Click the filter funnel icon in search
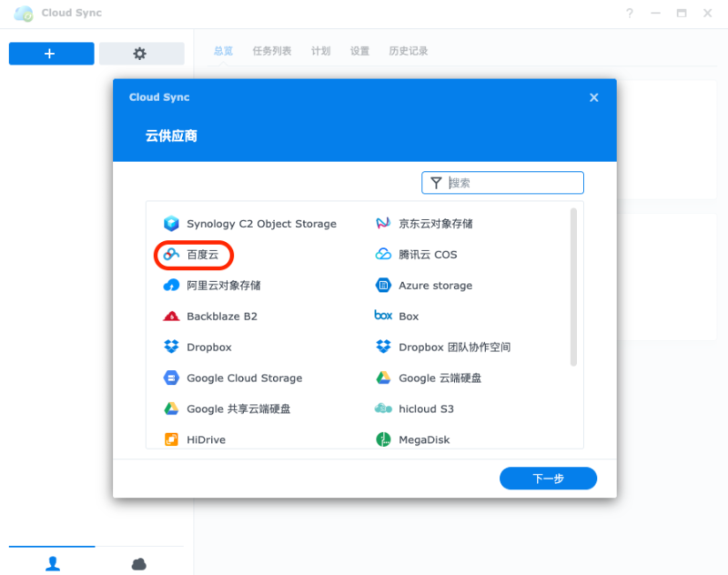Viewport: 728px width, 575px height. (x=436, y=183)
